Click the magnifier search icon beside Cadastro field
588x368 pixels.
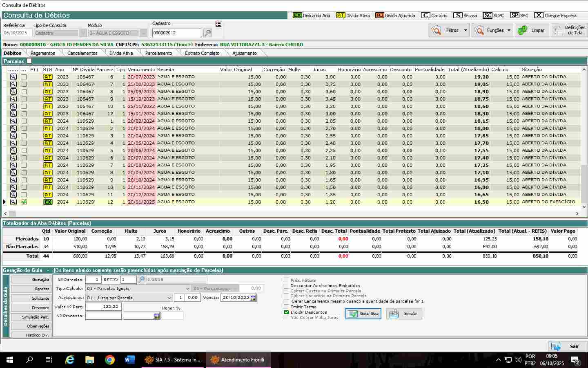point(207,33)
